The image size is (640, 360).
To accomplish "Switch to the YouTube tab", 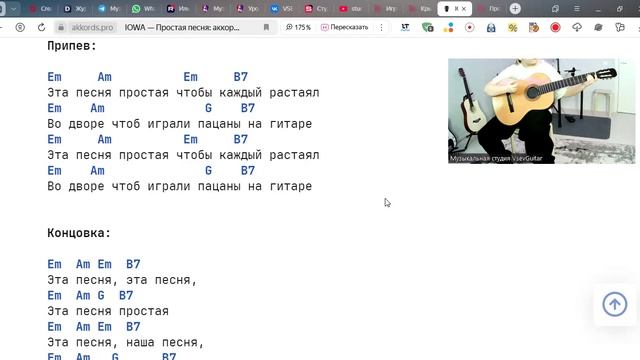I will point(351,9).
